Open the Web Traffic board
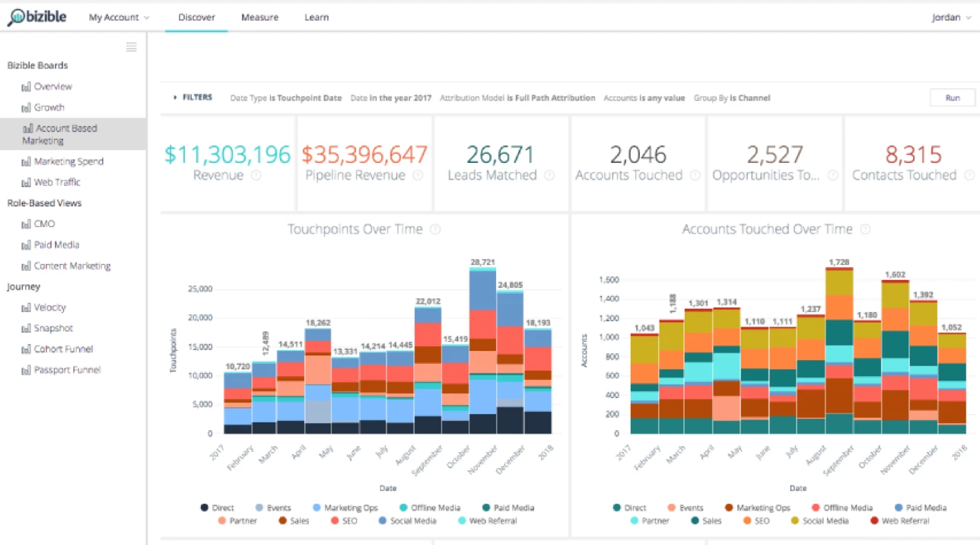Viewport: 980px width, 545px height. (x=57, y=182)
